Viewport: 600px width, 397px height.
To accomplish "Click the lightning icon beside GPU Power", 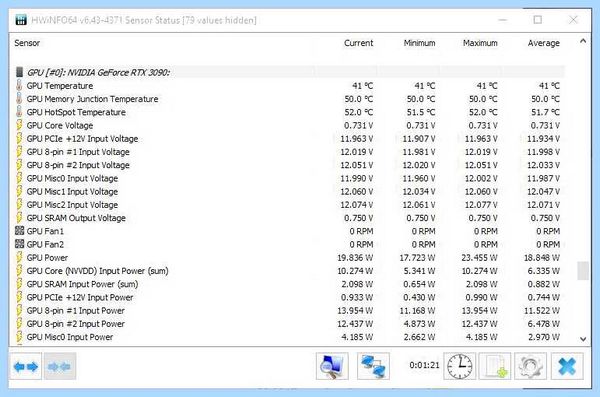I will point(19,257).
